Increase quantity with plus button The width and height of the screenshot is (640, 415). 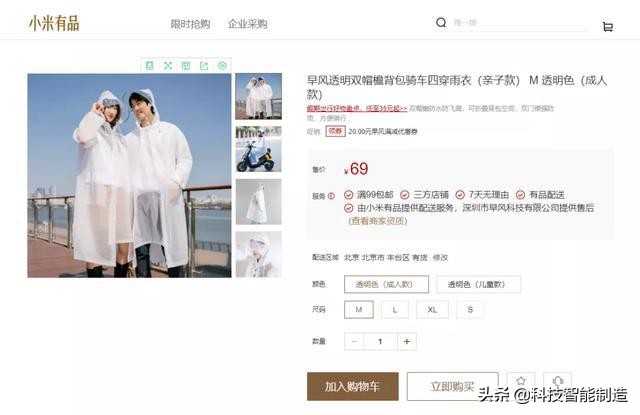coord(407,342)
